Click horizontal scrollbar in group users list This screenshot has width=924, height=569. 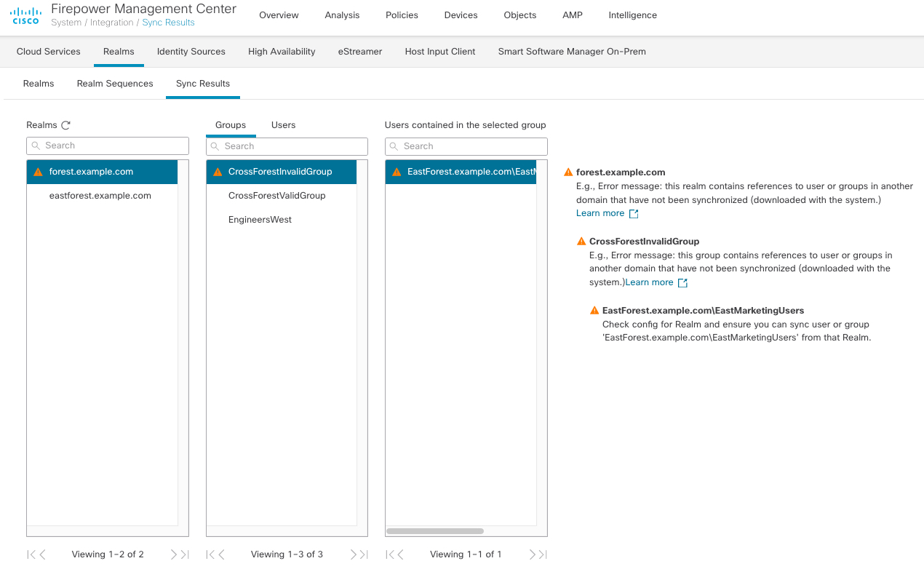coord(435,531)
